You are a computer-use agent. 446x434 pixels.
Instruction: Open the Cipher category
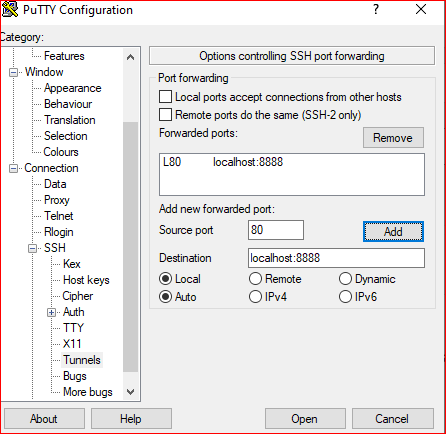tap(78, 296)
